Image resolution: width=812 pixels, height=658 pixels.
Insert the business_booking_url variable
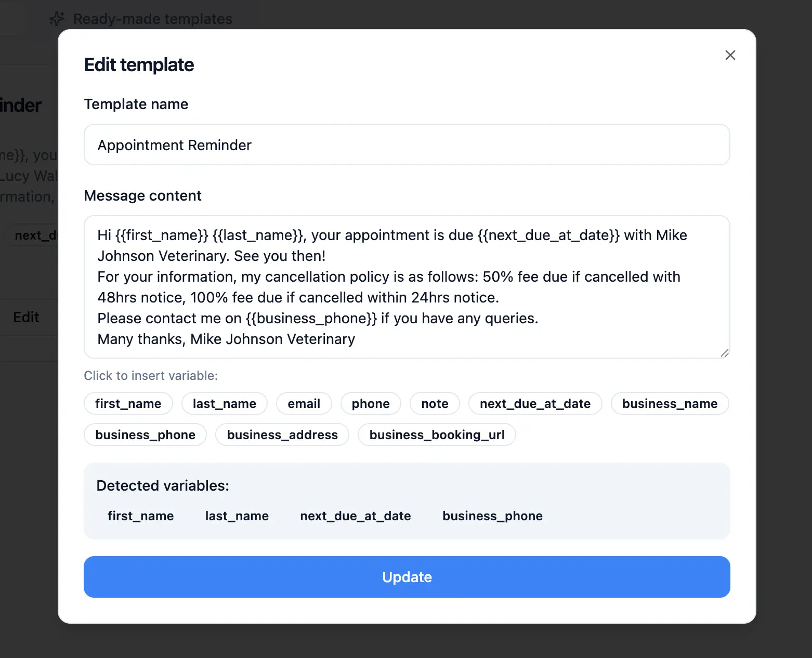[437, 435]
